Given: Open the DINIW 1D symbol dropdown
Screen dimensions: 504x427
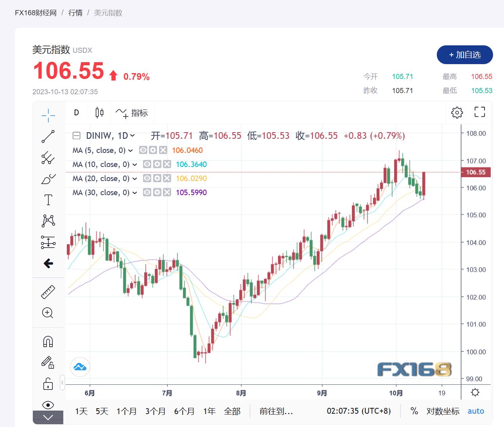Looking at the screenshot, I should (132, 136).
